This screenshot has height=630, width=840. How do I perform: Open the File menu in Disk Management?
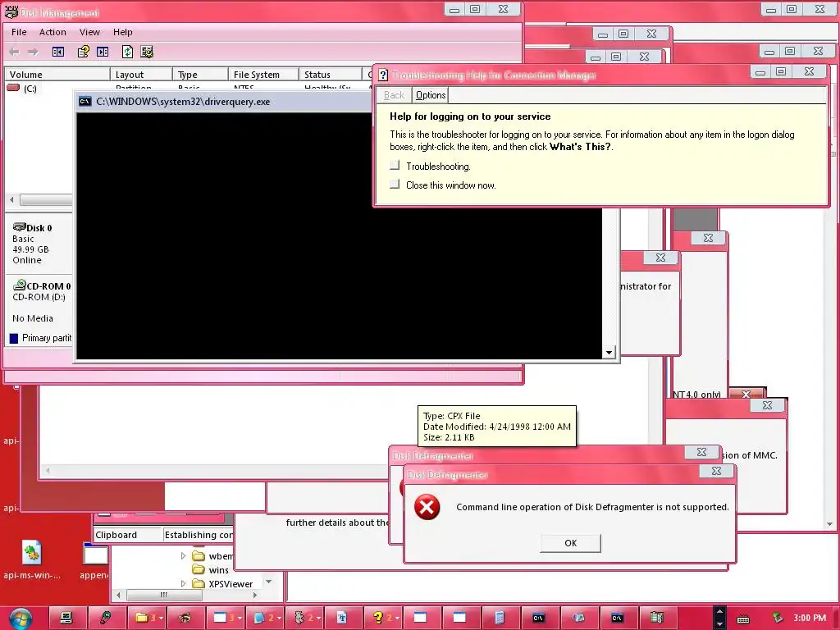pyautogui.click(x=19, y=32)
